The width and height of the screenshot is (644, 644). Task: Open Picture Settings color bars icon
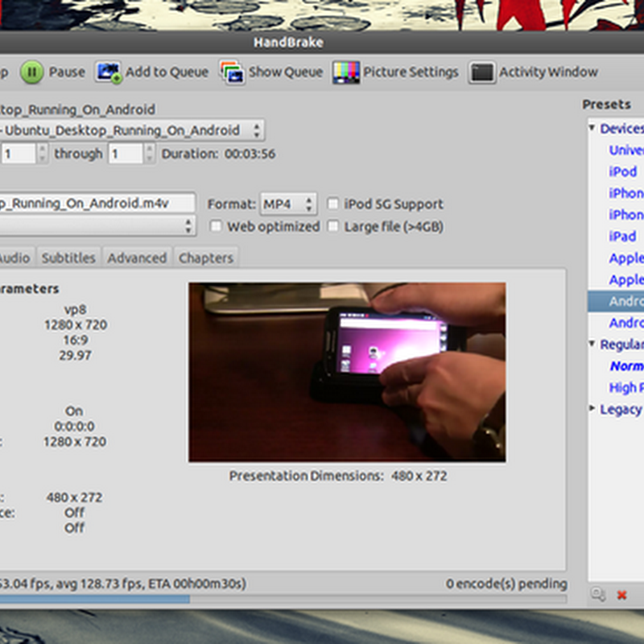point(346,72)
